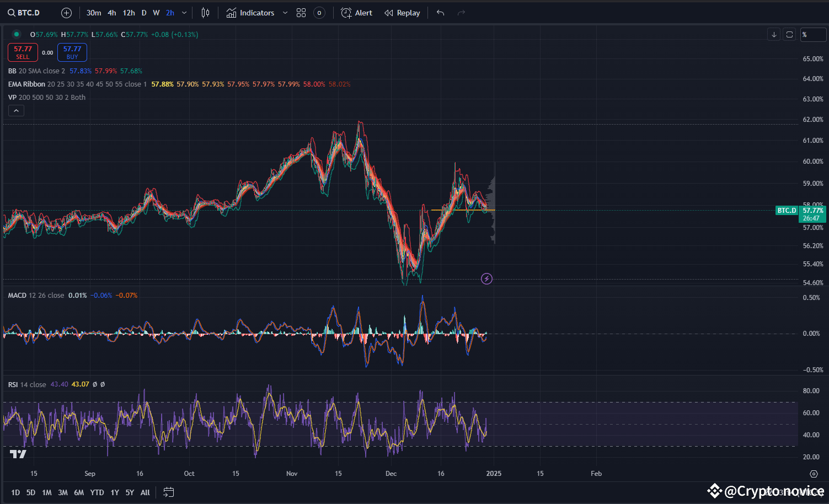
Task: Toggle the move pane down arrow
Action: point(774,34)
